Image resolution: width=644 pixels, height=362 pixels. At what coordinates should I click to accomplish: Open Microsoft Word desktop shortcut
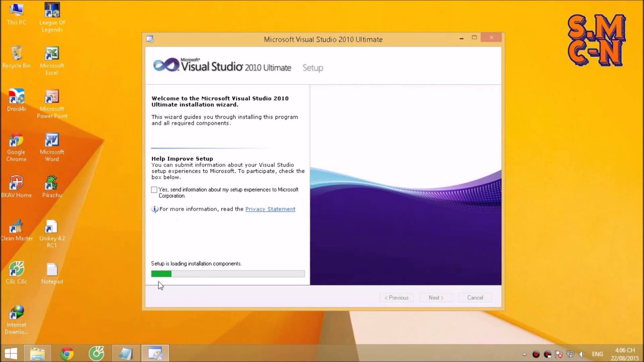(52, 147)
